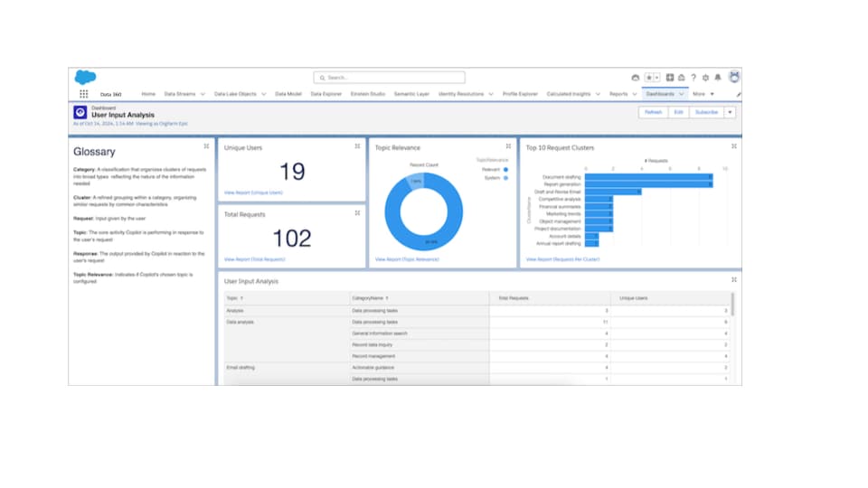
Task: Open the More navigation dropdown
Action: click(703, 94)
